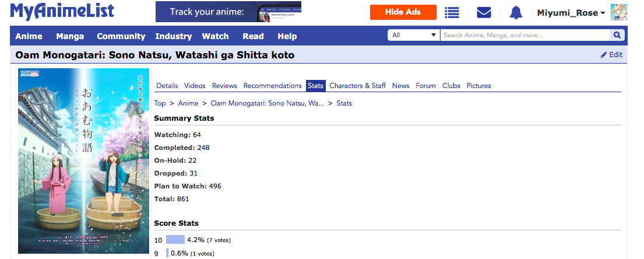
Task: Click the search magnifier button
Action: point(617,36)
